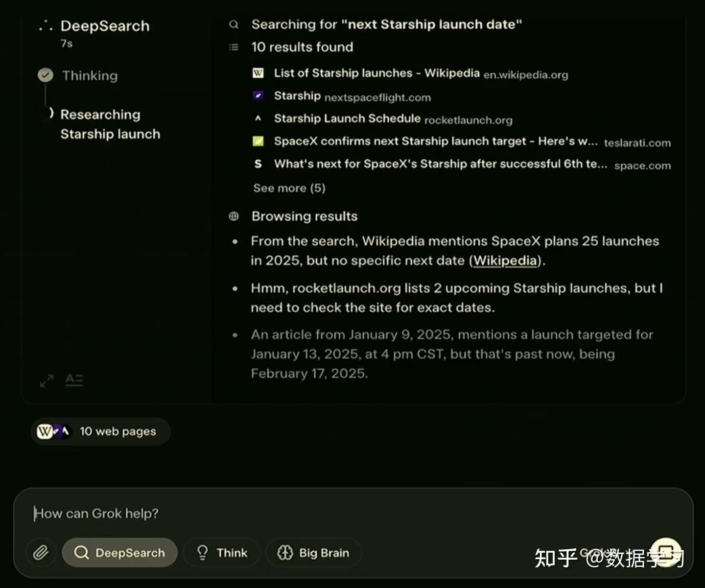Click the Starship Launch Schedule result
Image resolution: width=705 pixels, height=588 pixels.
347,118
